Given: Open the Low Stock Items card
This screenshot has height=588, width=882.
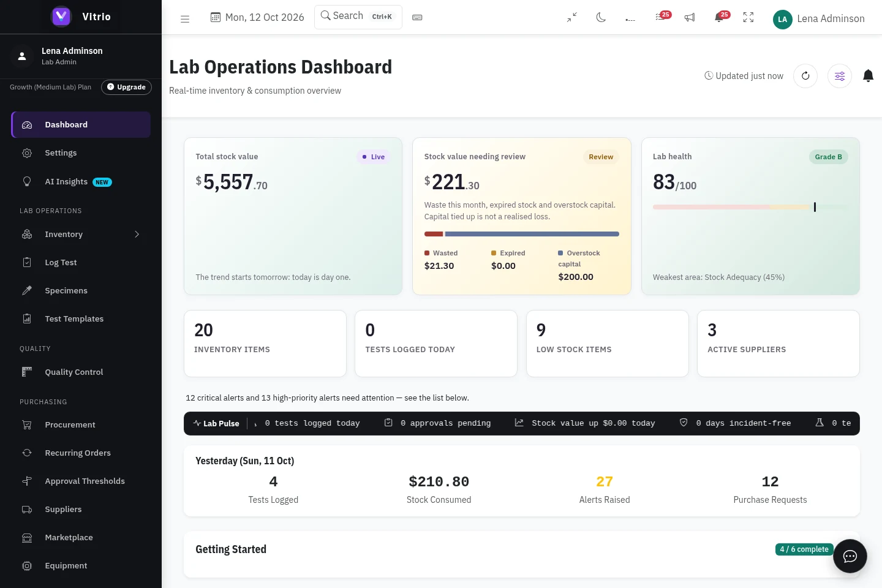Looking at the screenshot, I should tap(608, 344).
